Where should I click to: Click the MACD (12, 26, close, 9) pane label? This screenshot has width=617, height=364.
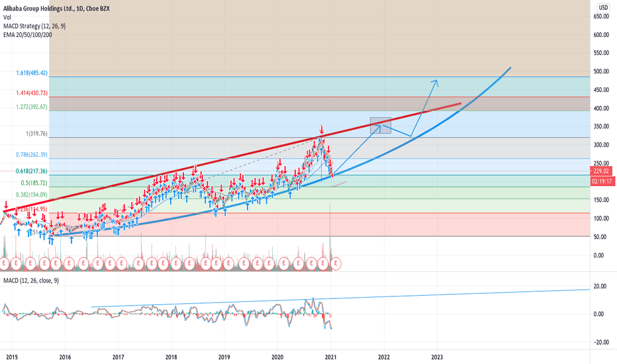31,281
